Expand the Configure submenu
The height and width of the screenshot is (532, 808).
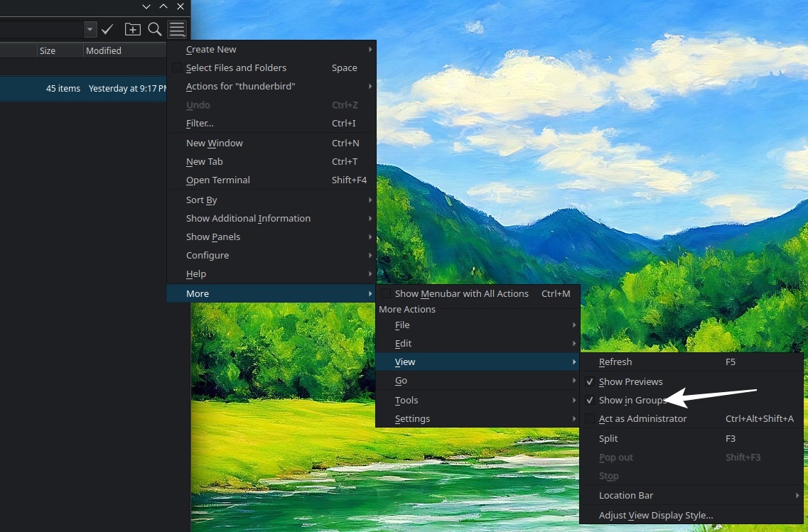click(271, 256)
